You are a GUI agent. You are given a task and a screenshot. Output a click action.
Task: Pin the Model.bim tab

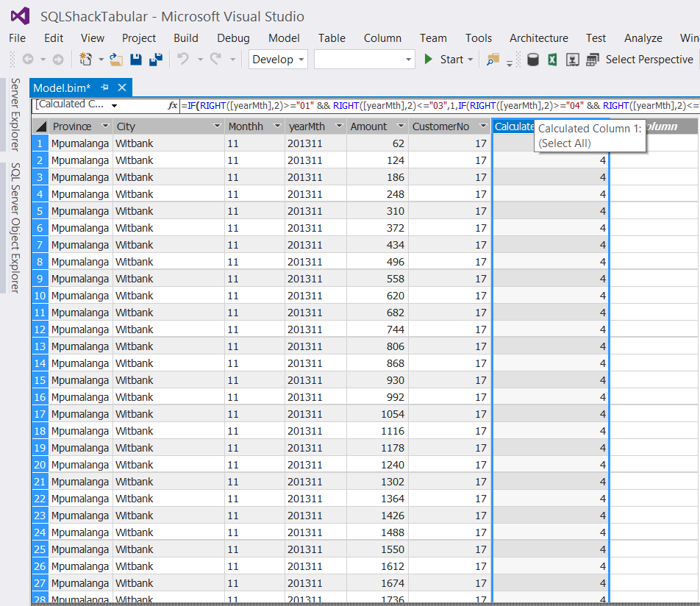(x=104, y=88)
